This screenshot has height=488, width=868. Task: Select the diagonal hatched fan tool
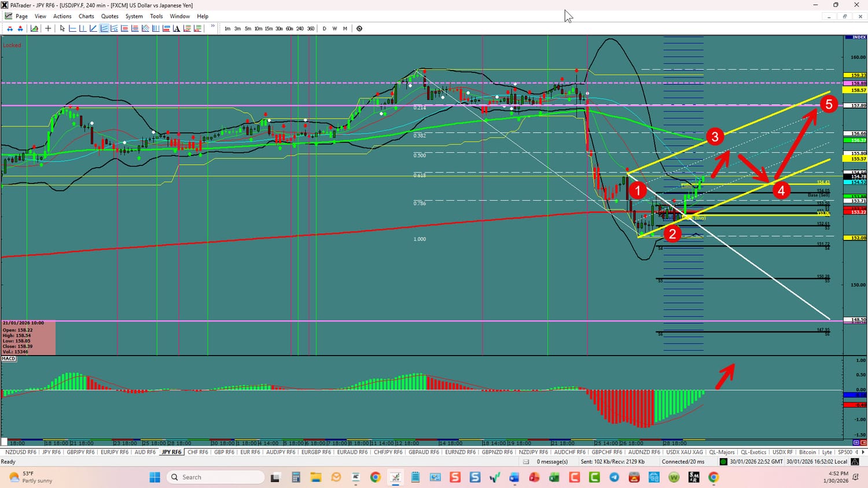(145, 28)
